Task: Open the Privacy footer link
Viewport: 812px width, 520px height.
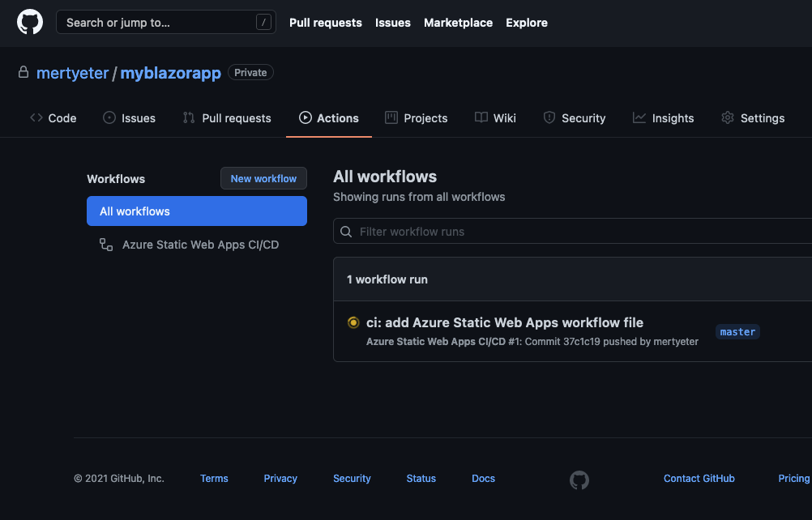Action: point(280,478)
